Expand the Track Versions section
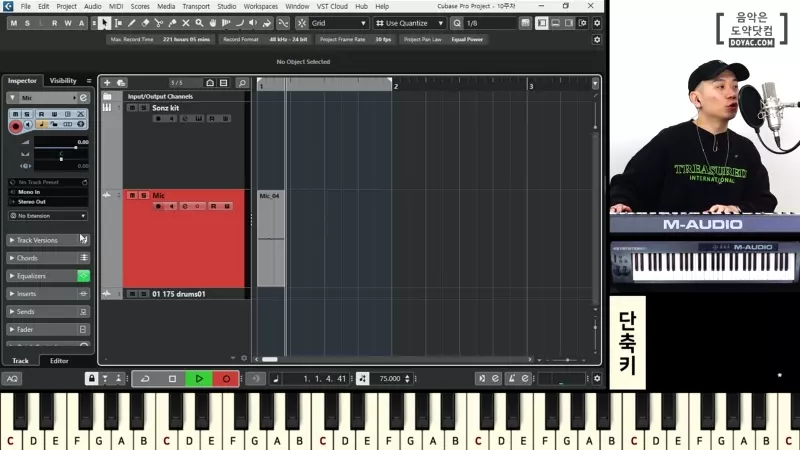Image resolution: width=800 pixels, height=450 pixels. tap(48, 240)
